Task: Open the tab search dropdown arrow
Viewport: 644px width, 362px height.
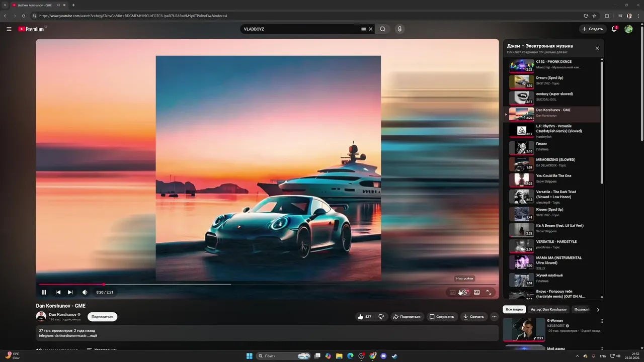Action: (x=5, y=5)
